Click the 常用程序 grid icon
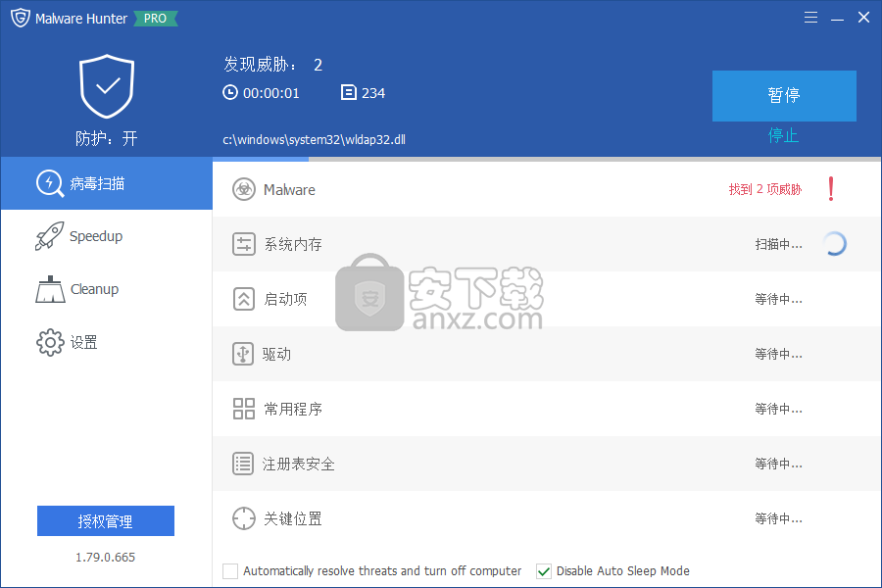Screen dimensions: 882x588 [244, 409]
